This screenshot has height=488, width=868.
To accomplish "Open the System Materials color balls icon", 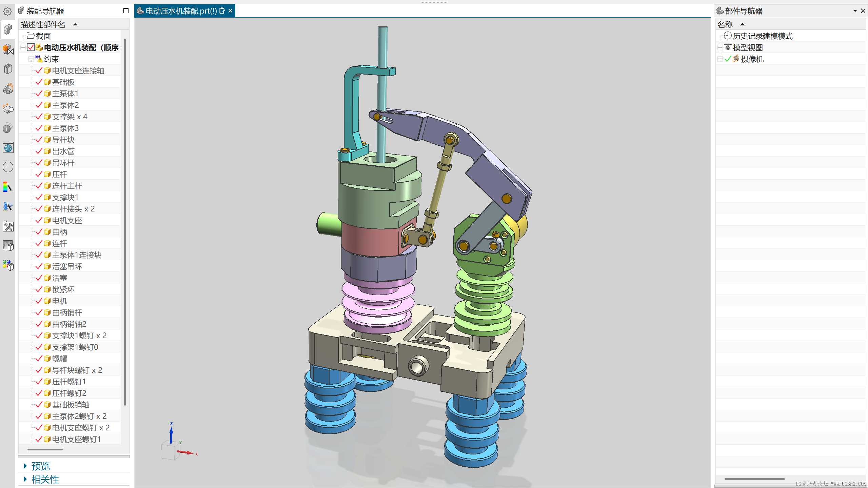I will point(8,265).
